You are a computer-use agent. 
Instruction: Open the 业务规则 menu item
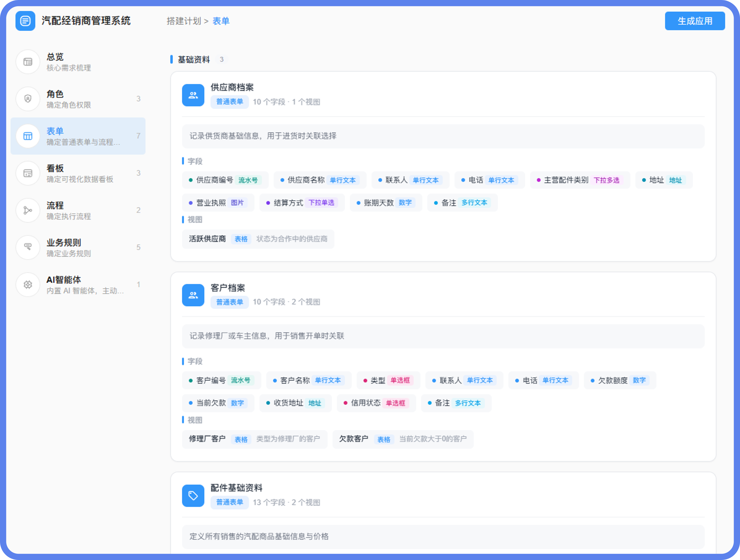78,247
